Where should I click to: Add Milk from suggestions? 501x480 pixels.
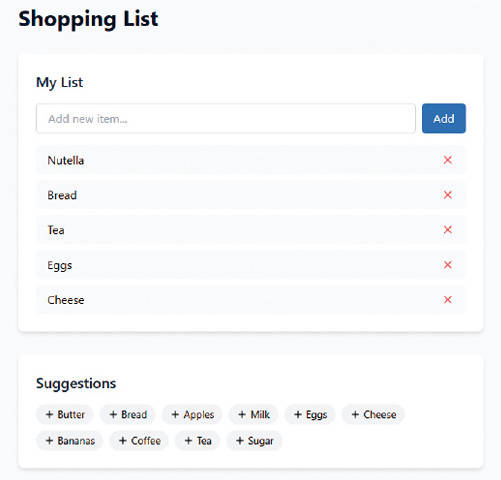point(254,414)
